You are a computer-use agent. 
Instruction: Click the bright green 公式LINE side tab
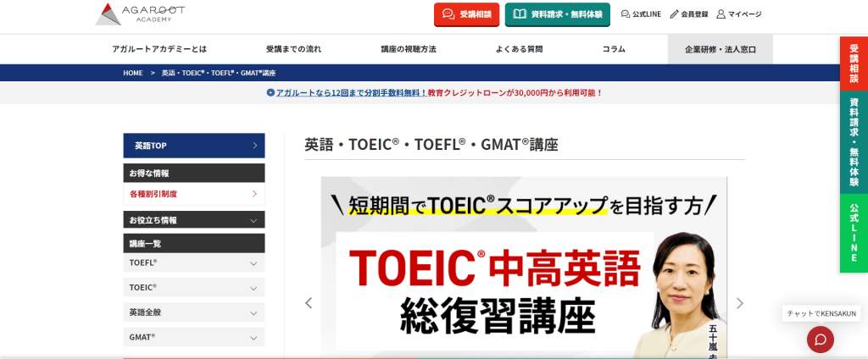tap(854, 233)
